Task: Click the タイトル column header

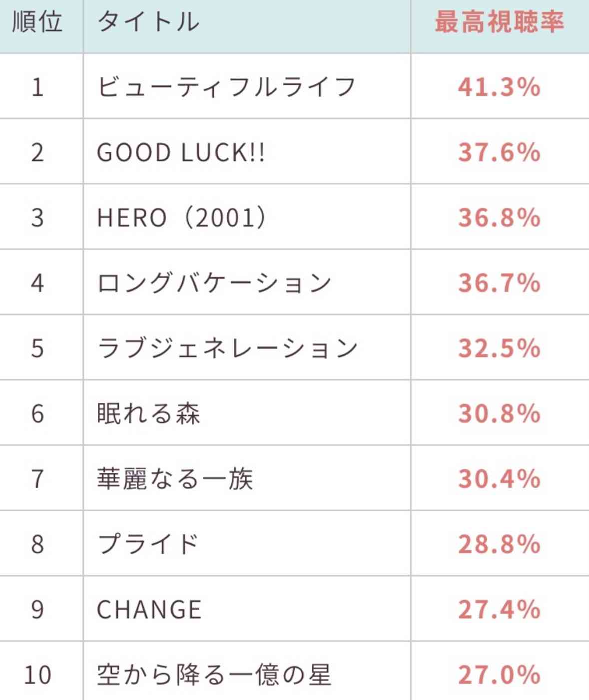Action: 148,22
